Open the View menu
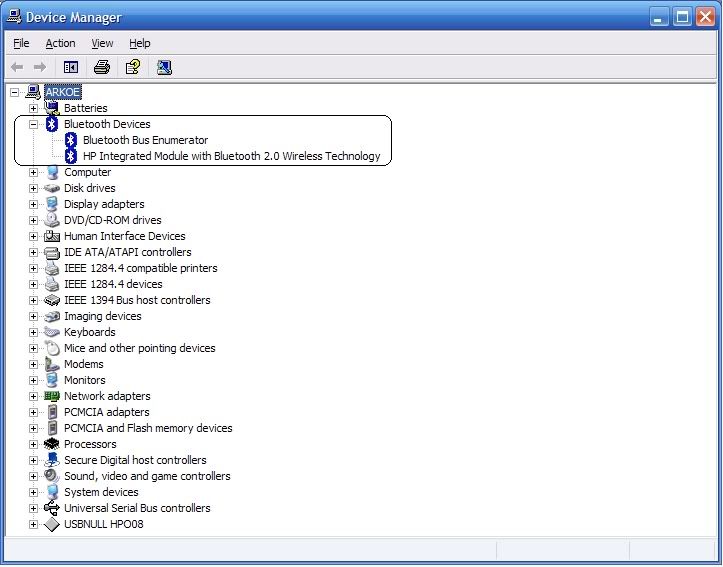 [102, 43]
